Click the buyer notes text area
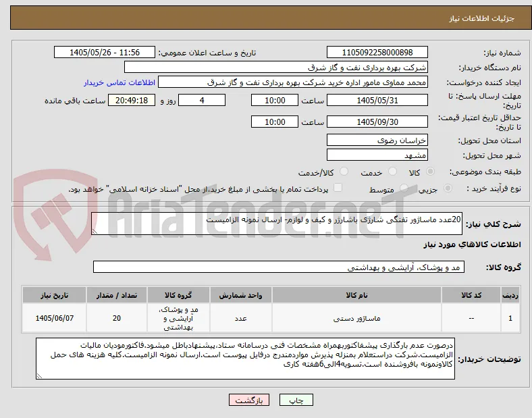 pyautogui.click(x=245, y=359)
